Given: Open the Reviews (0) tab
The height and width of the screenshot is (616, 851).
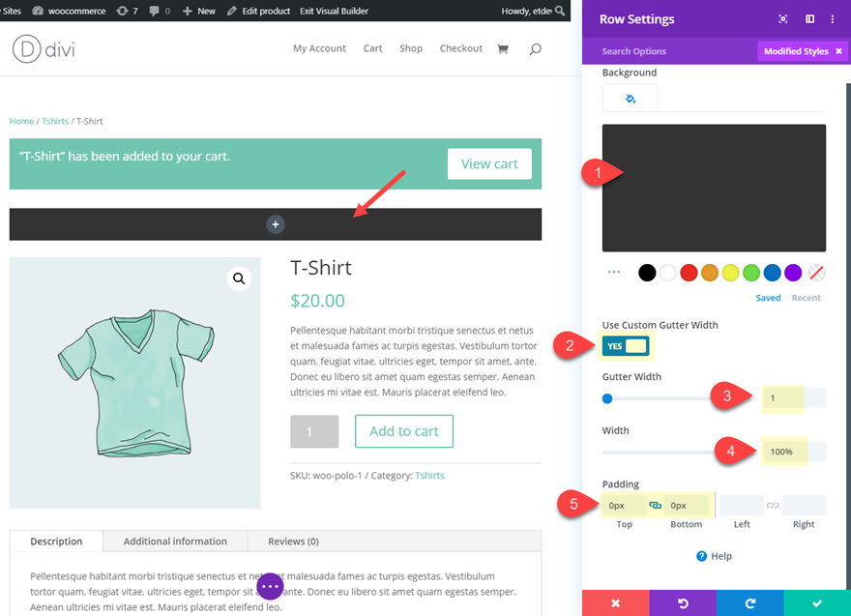Looking at the screenshot, I should 294,542.
